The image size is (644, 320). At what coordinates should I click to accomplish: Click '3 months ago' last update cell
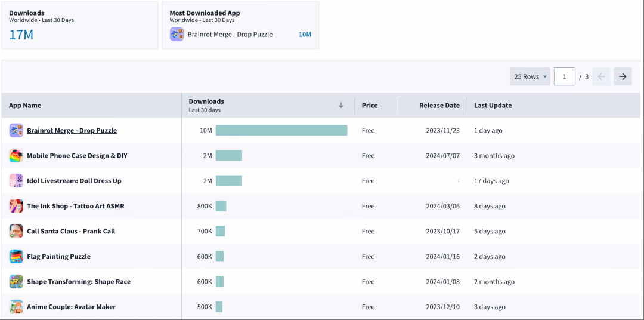click(494, 155)
